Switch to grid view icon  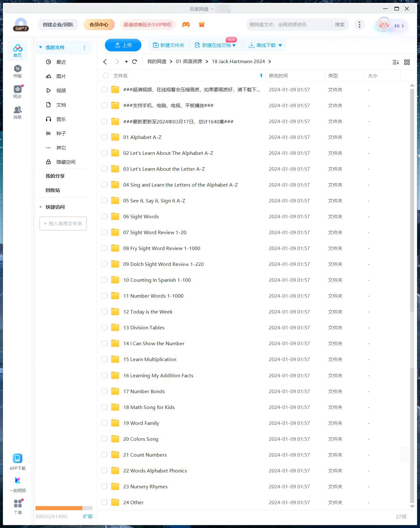point(407,62)
